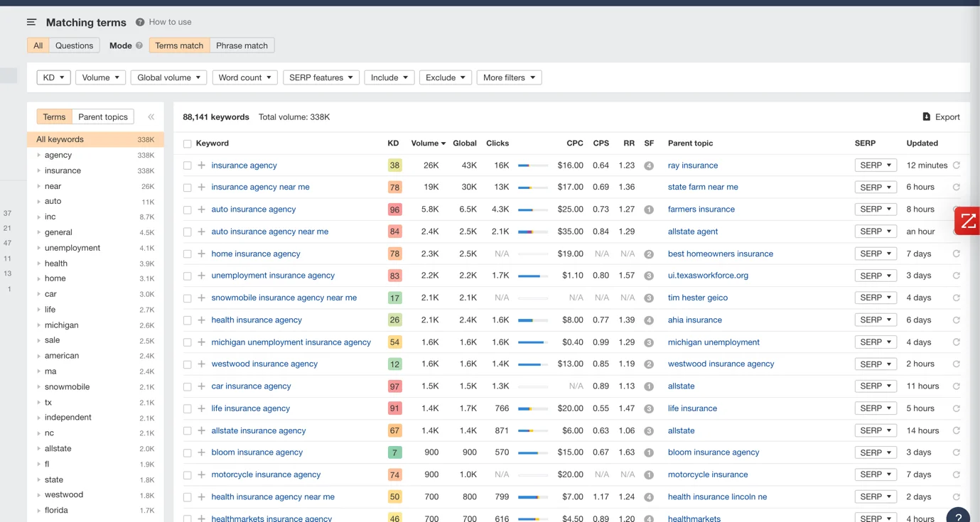Refresh the insurance agency row data
Image resolution: width=980 pixels, height=522 pixels.
coord(957,165)
